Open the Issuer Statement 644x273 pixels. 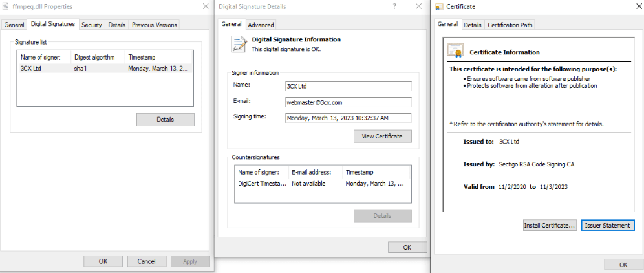[608, 225]
